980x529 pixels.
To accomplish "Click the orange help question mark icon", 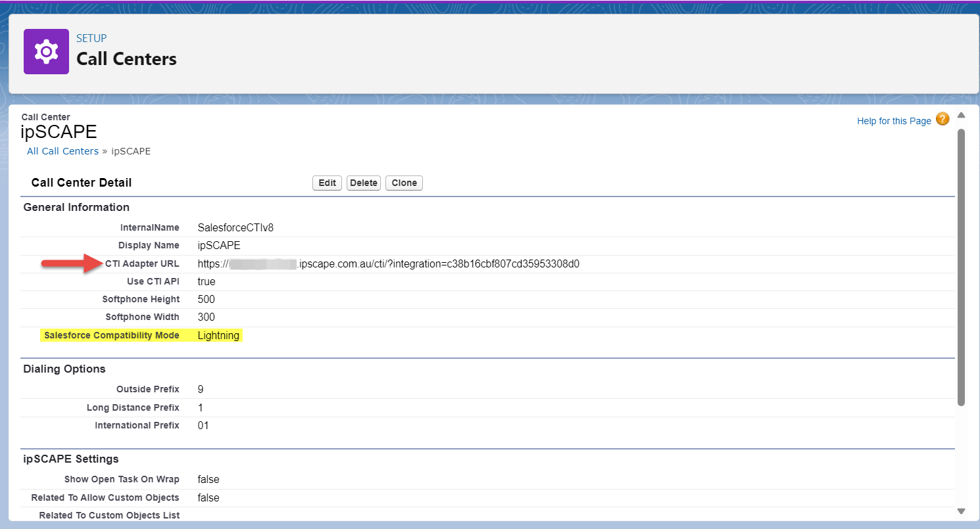I will point(943,119).
